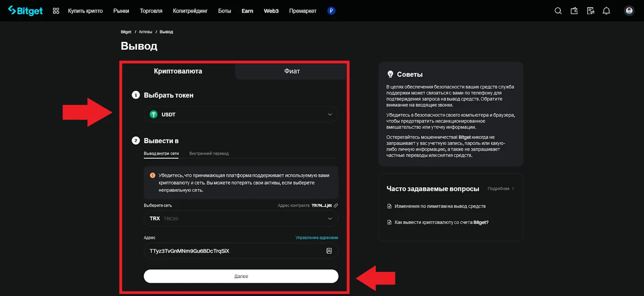Open the Web3 menu item
The width and height of the screenshot is (644, 296).
[271, 11]
